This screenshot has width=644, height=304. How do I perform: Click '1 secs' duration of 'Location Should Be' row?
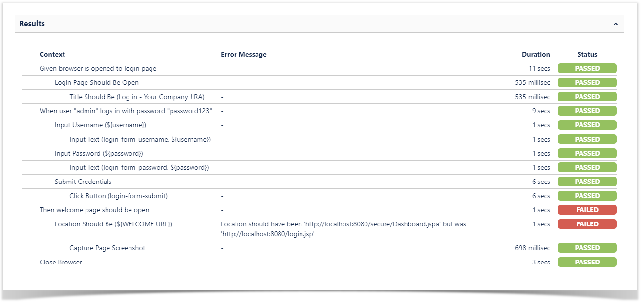click(541, 224)
